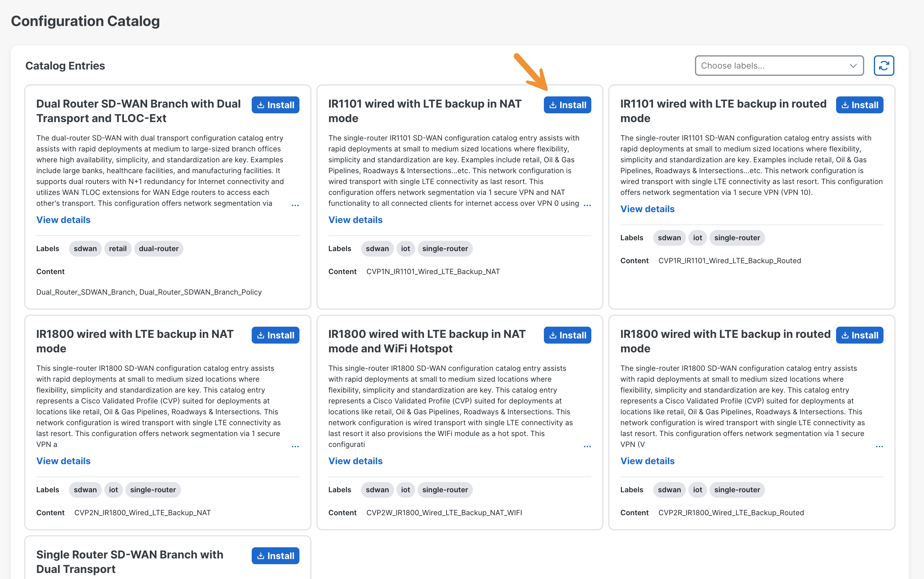
Task: Click iot label on IR1800 routed mode card
Action: [x=697, y=490]
